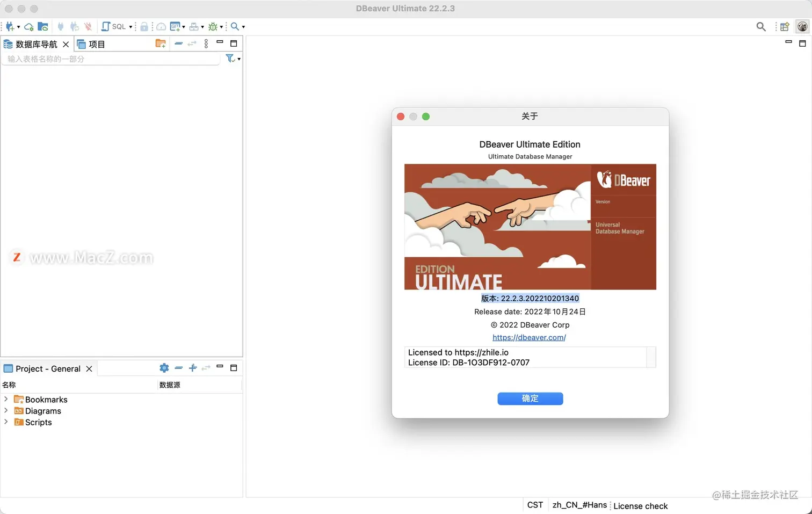Open the https://dbeaver.com/ link

coord(530,337)
